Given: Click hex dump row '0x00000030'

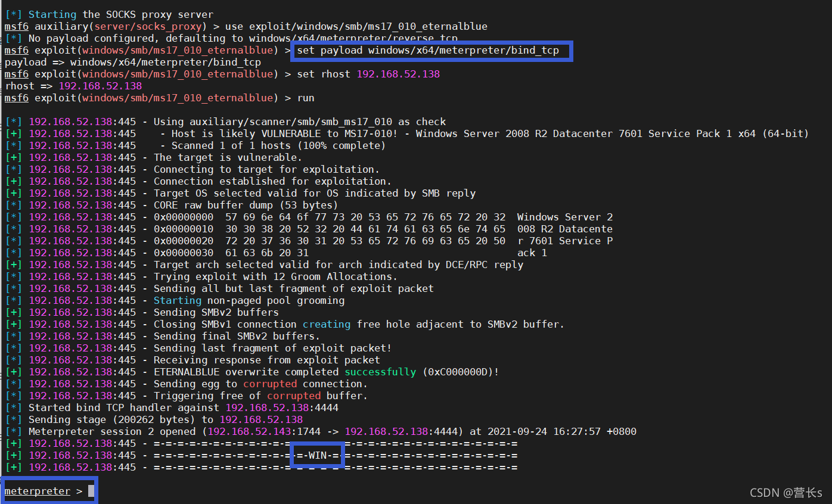Looking at the screenshot, I should (276, 253).
